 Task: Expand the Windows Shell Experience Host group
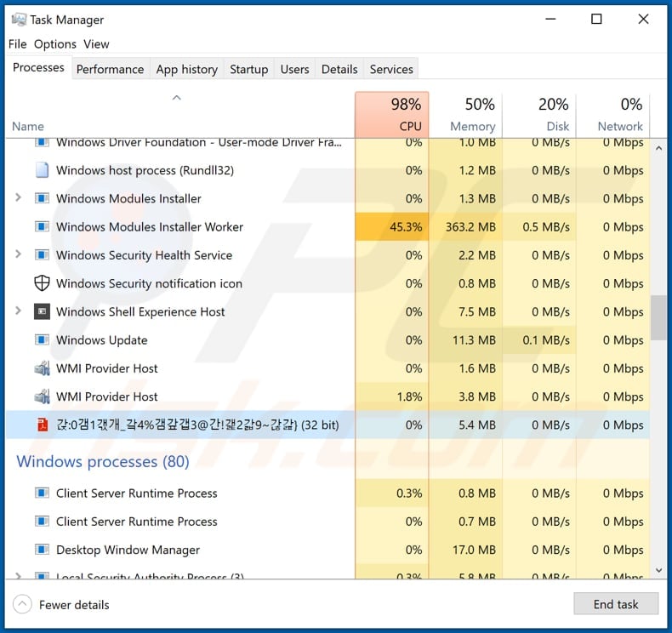18,311
